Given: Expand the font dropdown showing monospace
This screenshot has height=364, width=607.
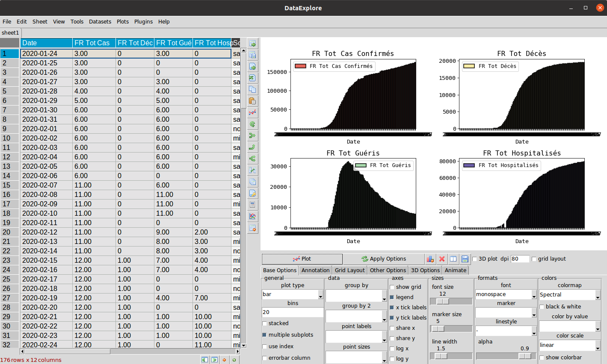Looking at the screenshot, I should (506, 294).
